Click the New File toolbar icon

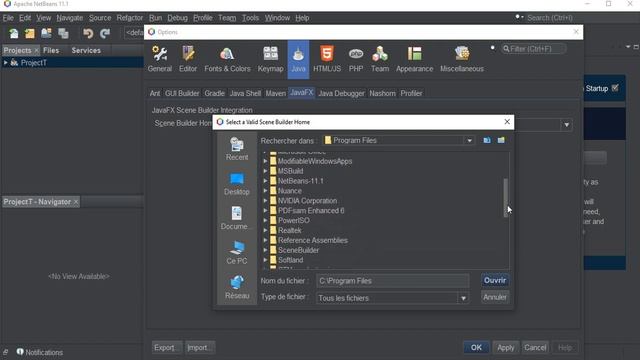(14, 33)
